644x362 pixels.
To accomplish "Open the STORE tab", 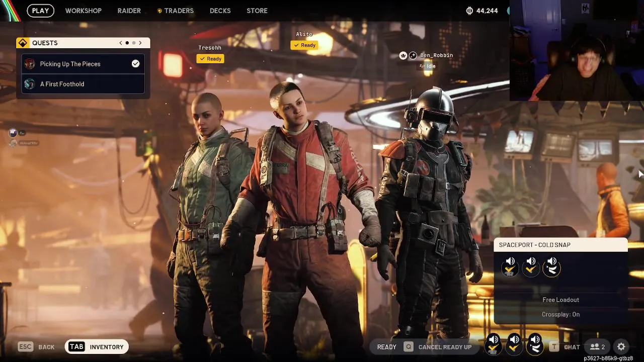I will pos(257,11).
